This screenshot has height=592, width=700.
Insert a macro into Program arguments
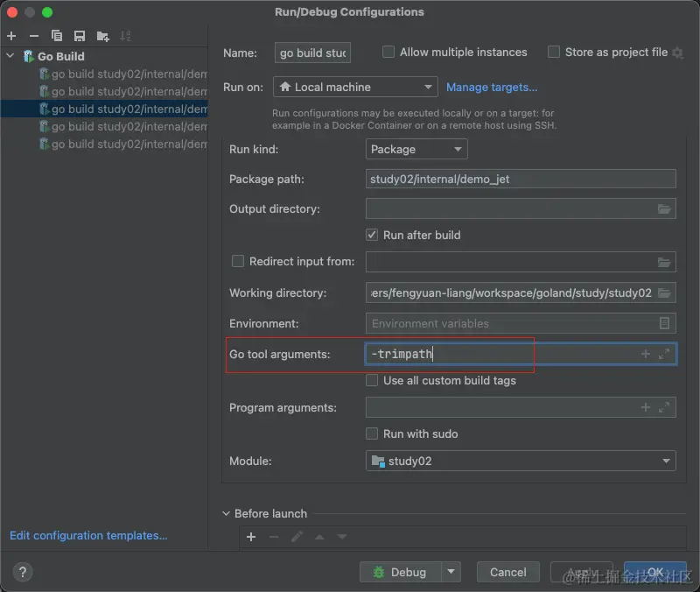[x=646, y=407]
